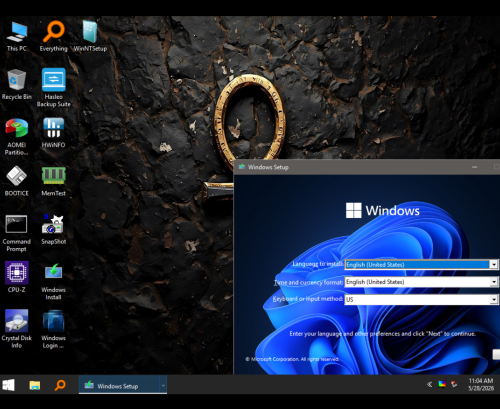
Task: Minimize the Windows Setup window
Action: pyautogui.click(x=475, y=167)
